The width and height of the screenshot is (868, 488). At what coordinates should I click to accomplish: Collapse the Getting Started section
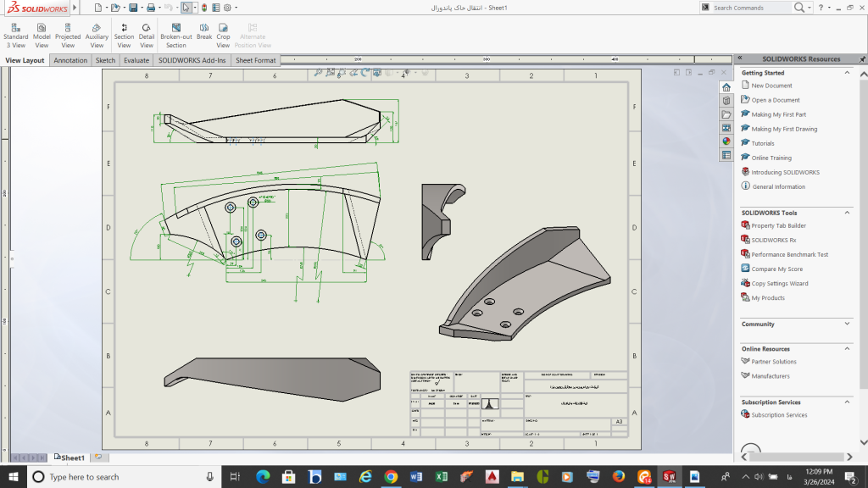(848, 73)
